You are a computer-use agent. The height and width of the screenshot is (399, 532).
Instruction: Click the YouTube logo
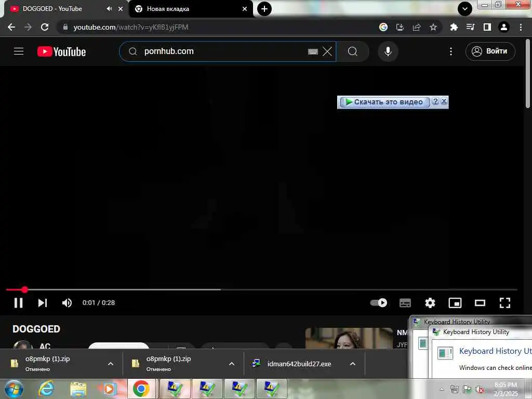(x=61, y=51)
